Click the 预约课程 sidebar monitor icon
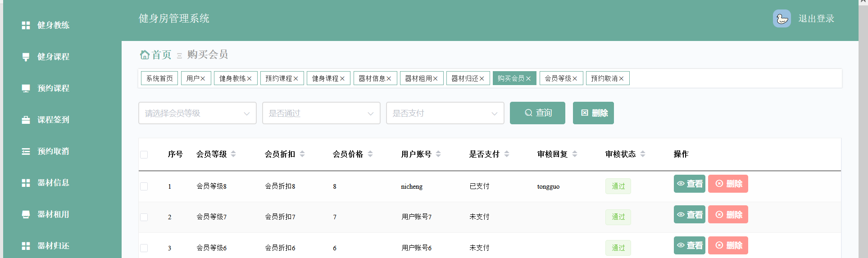 (26, 88)
